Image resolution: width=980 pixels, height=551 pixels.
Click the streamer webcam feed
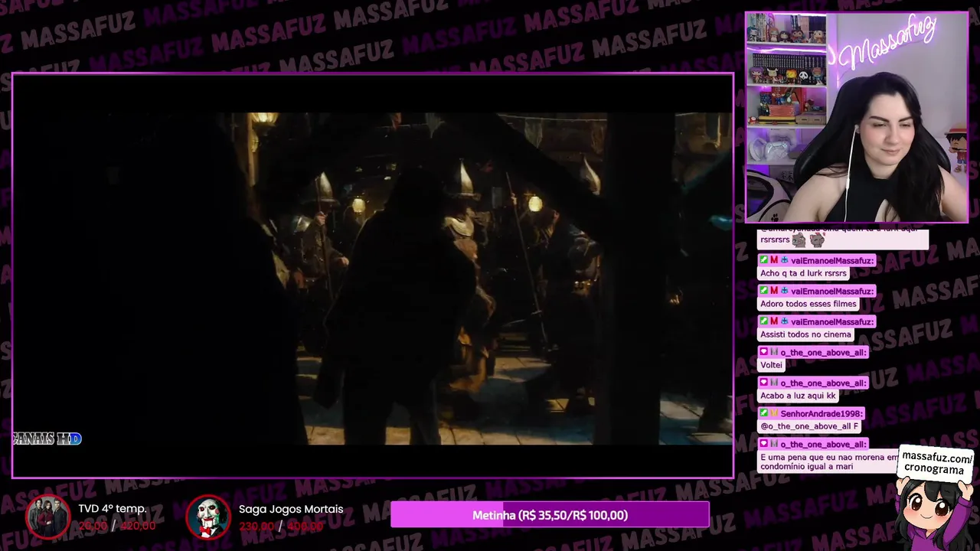click(856, 117)
